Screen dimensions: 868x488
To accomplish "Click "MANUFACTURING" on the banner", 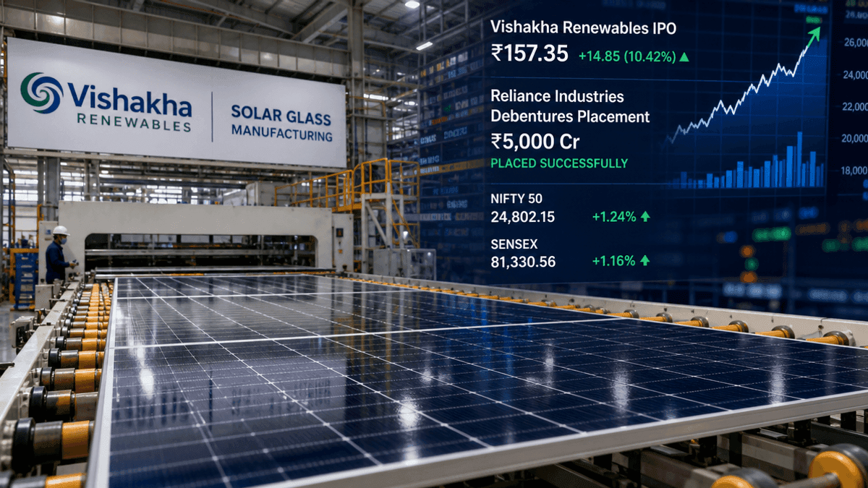I will point(282,134).
